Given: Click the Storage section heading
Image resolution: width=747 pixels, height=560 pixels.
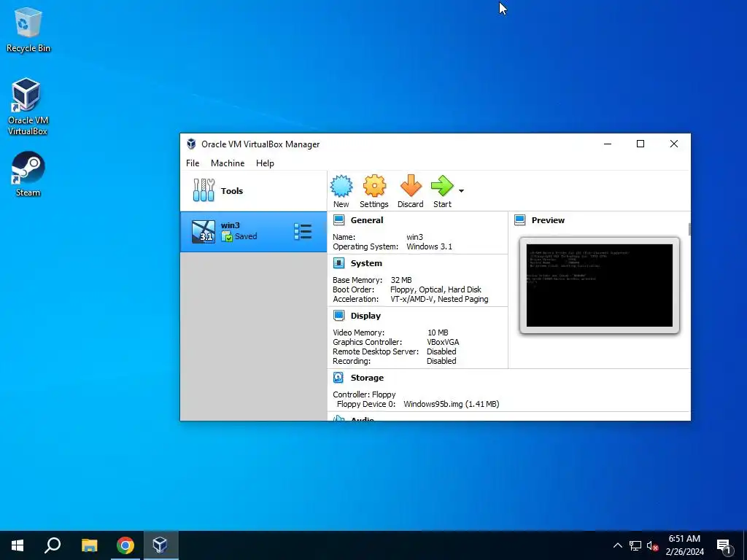Looking at the screenshot, I should point(367,378).
